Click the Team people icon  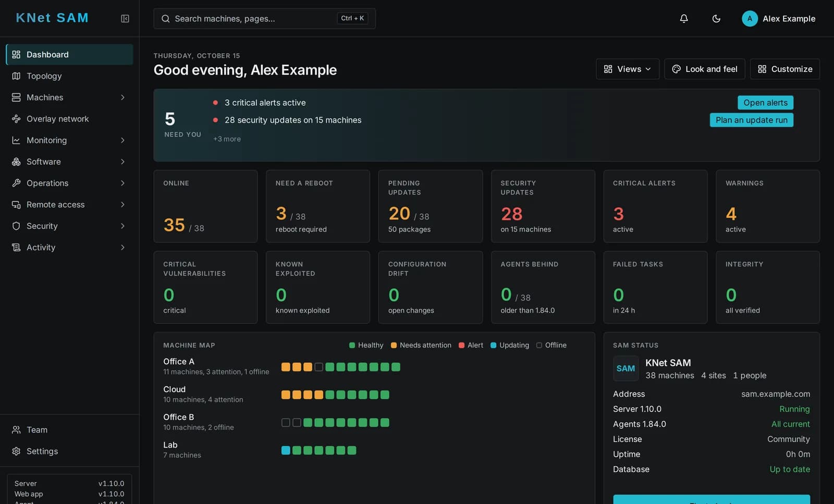tap(16, 430)
